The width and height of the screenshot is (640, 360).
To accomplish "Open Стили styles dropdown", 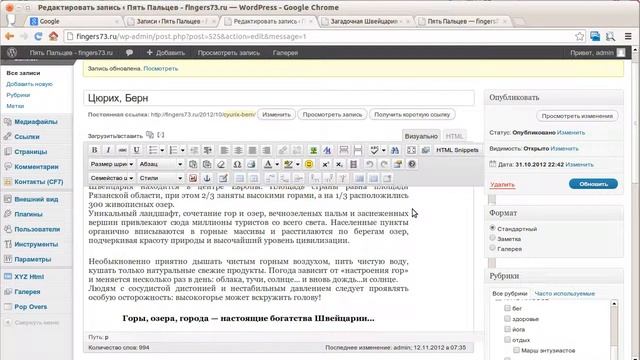I will click(x=160, y=178).
